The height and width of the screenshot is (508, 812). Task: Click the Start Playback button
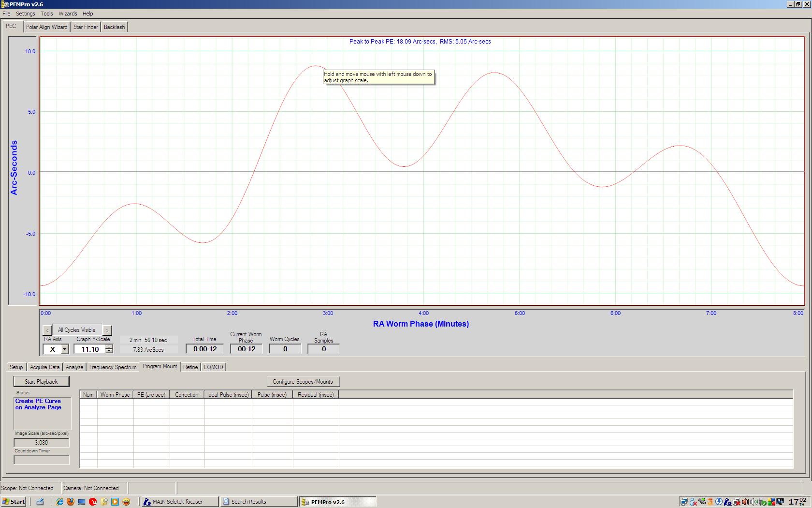(41, 382)
